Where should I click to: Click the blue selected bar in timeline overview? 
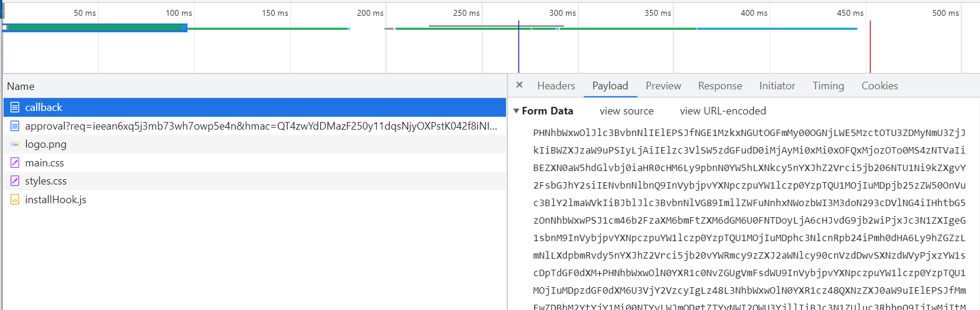tap(94, 27)
